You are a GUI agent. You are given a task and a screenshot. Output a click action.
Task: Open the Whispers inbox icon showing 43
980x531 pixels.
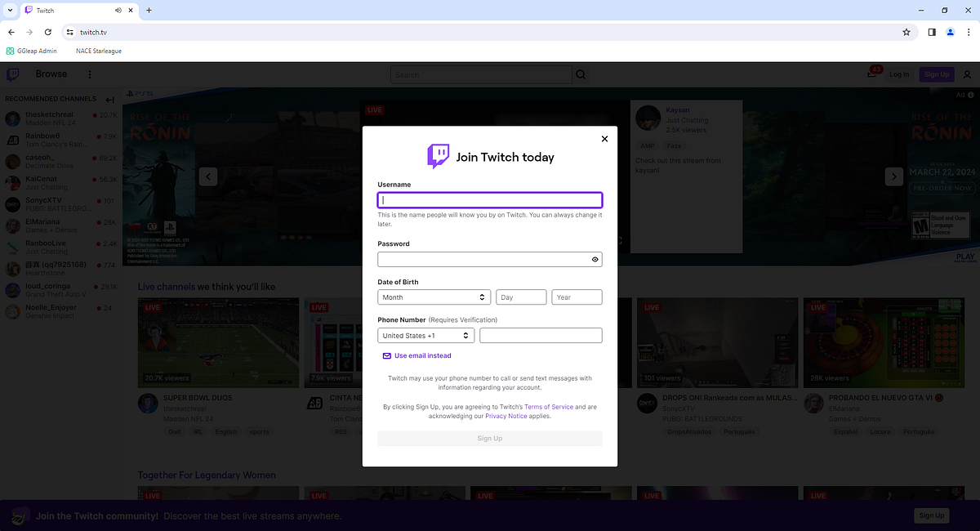[872, 74]
